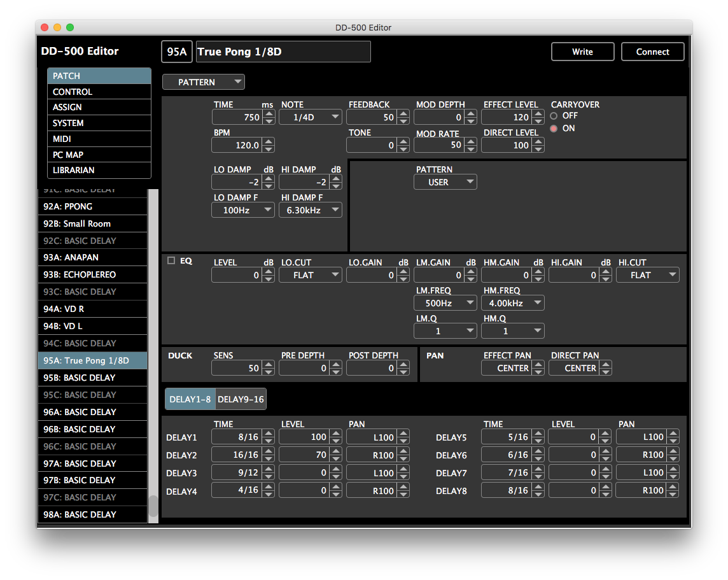Open the HI.CUT FLAT dropdown
The image size is (728, 580).
[648, 275]
